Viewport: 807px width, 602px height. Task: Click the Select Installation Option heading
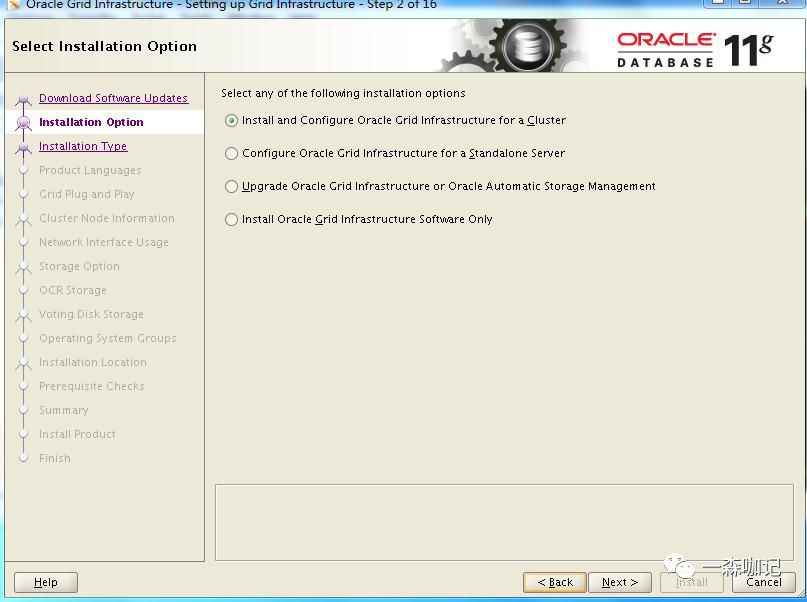click(x=104, y=46)
